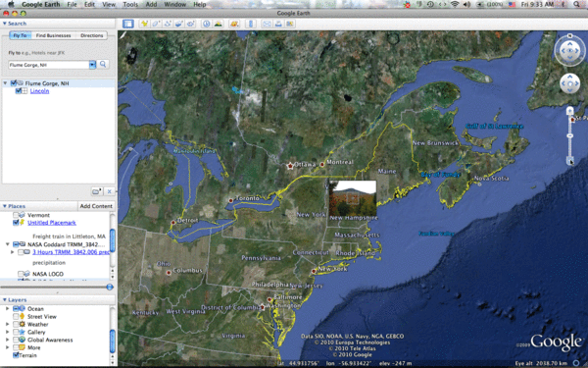Click the Email envelope icon
The image size is (588, 368).
267,24
